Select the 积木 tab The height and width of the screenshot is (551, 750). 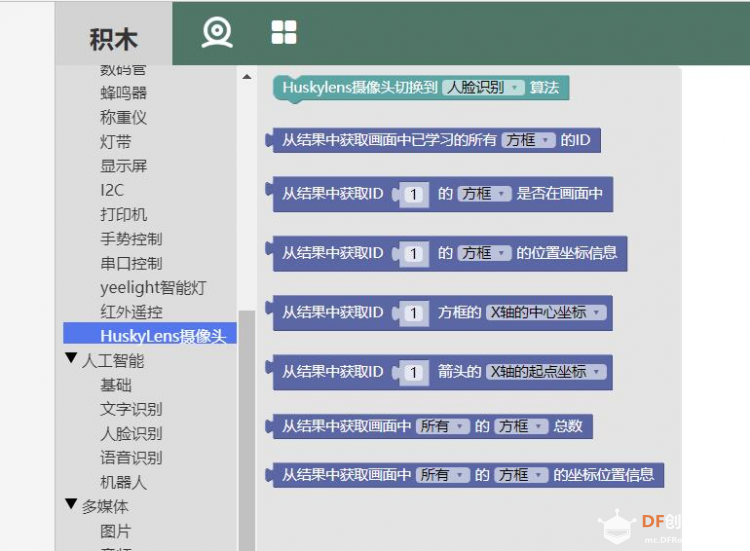(x=114, y=39)
